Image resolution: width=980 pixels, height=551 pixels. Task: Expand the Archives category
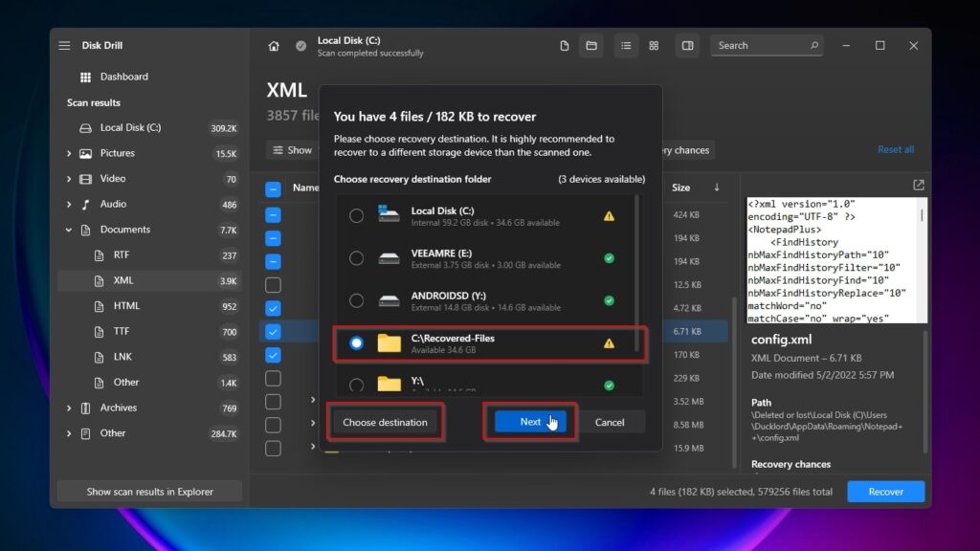pos(69,408)
